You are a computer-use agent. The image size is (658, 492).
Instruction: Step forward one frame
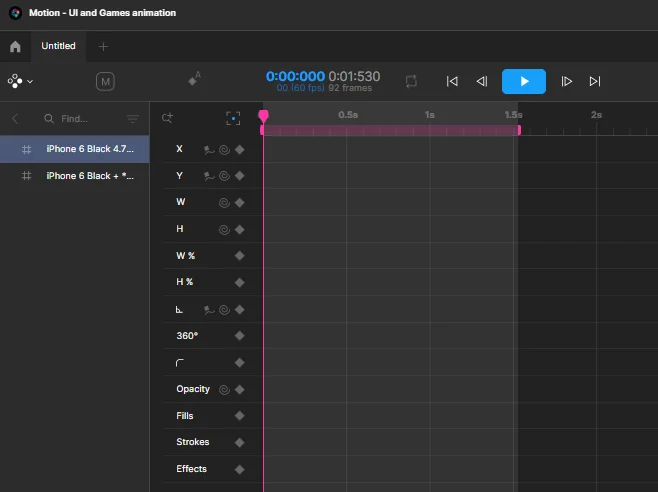[x=567, y=81]
